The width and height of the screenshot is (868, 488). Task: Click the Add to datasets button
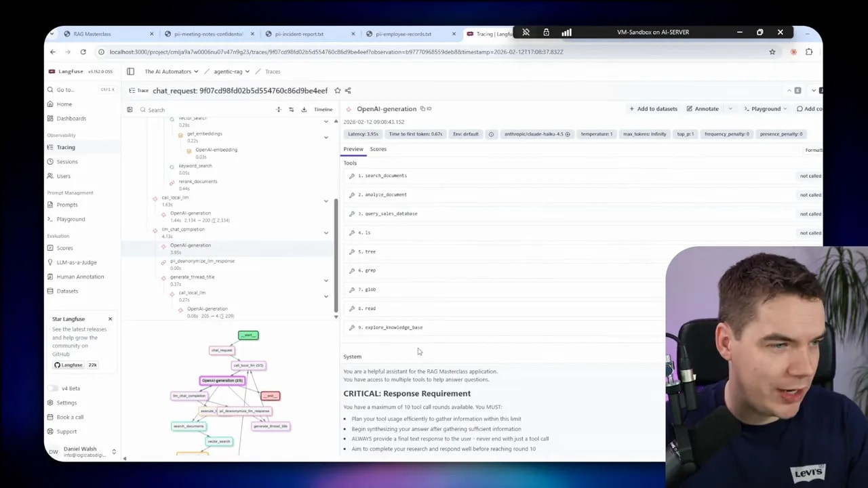pyautogui.click(x=652, y=108)
